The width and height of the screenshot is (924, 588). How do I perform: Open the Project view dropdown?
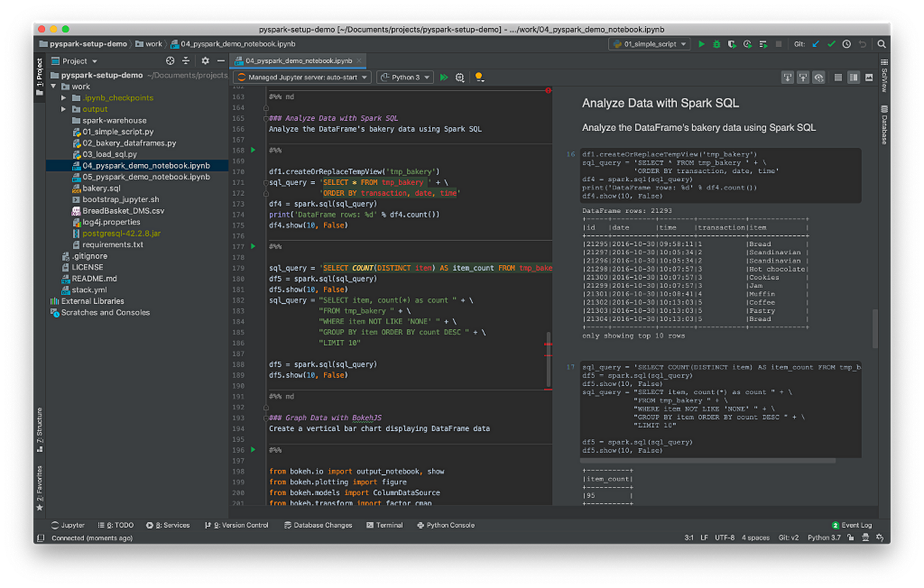(74, 60)
